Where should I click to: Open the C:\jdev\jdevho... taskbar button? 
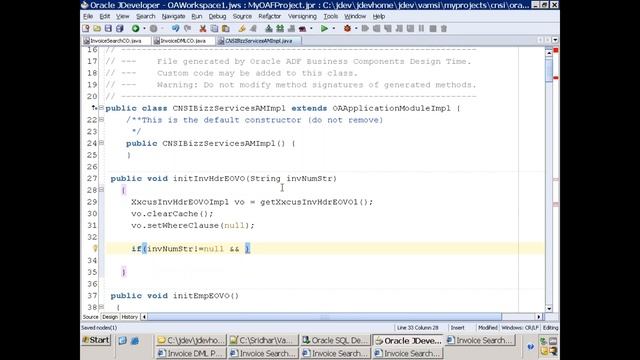pyautogui.click(x=191, y=340)
